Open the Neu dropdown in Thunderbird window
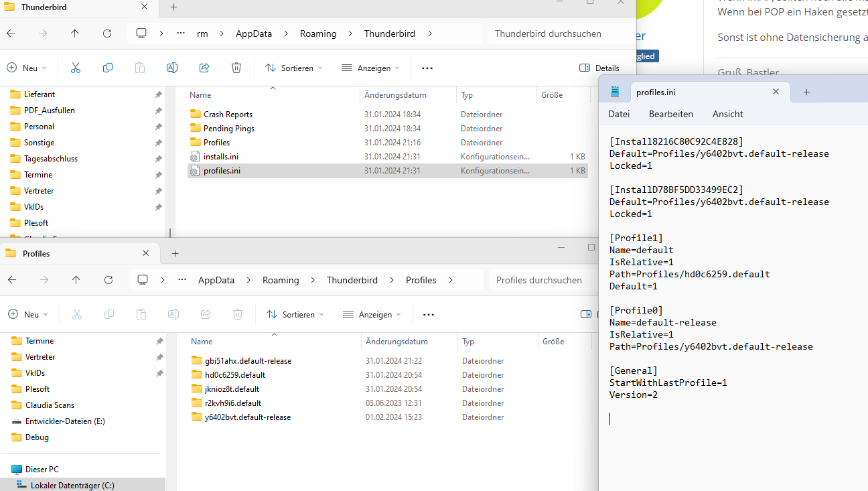868x491 pixels. 27,68
